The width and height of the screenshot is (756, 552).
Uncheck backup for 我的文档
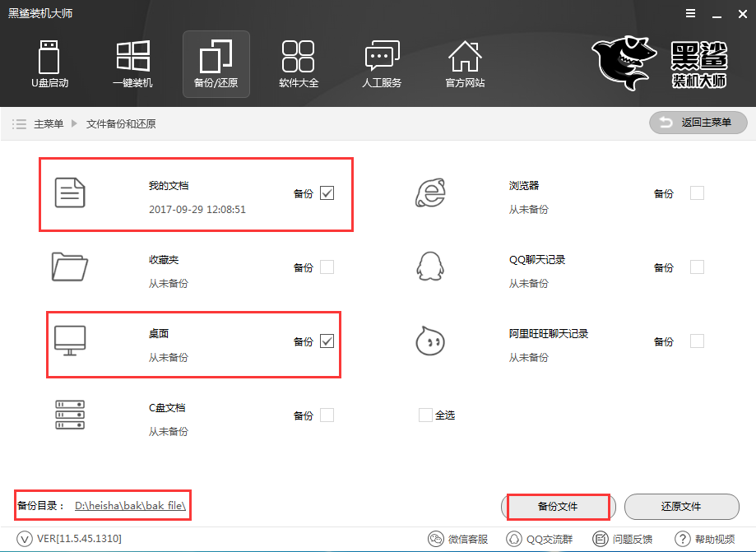327,193
